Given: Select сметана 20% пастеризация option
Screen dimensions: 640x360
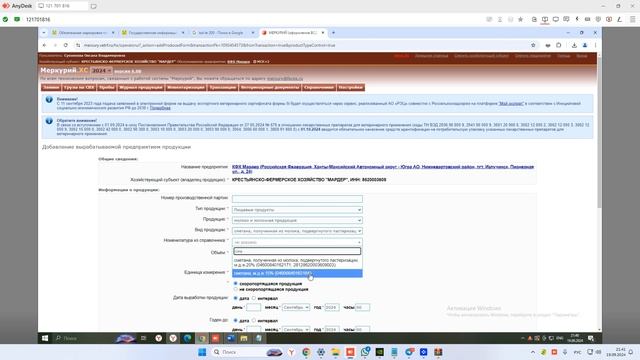Looking at the screenshot, I should tap(297, 262).
